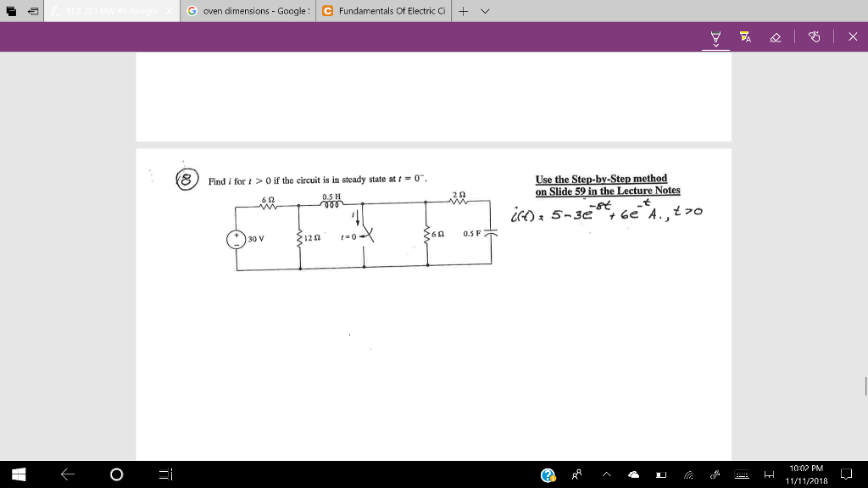
Task: Select the highlighter tool
Action: click(743, 36)
